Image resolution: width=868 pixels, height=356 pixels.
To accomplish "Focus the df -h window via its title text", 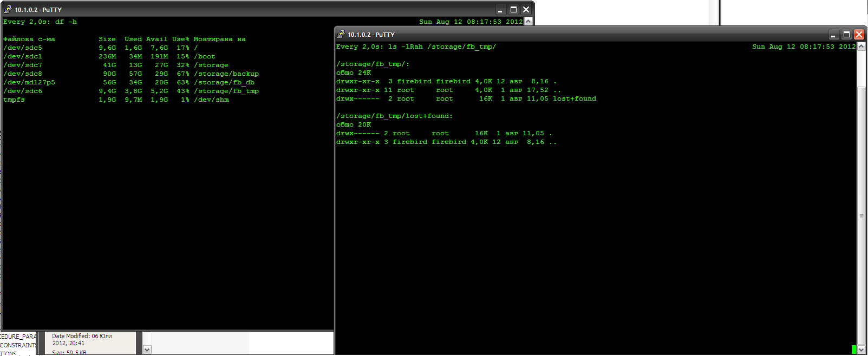I will point(38,10).
